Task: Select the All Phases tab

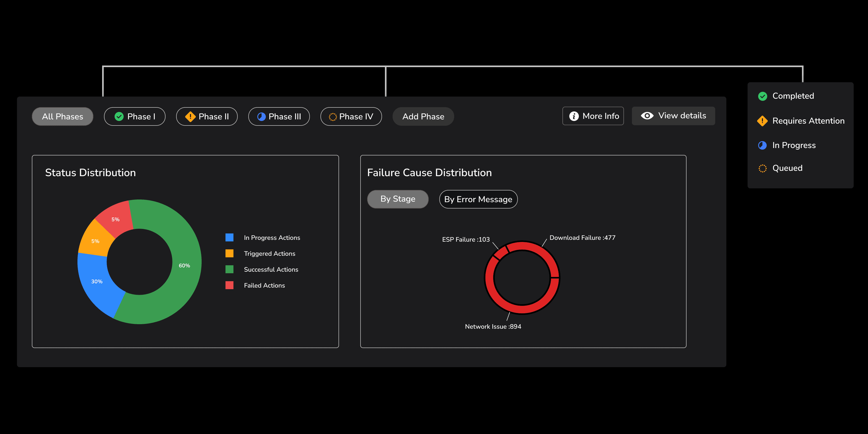Action: 62,116
